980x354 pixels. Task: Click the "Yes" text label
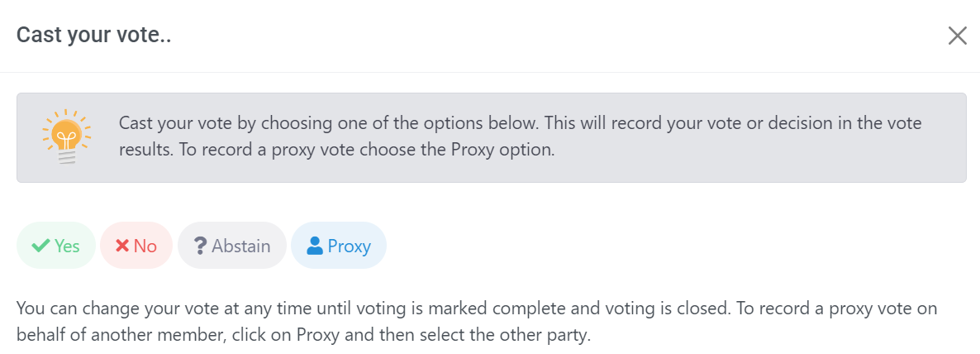(x=67, y=246)
